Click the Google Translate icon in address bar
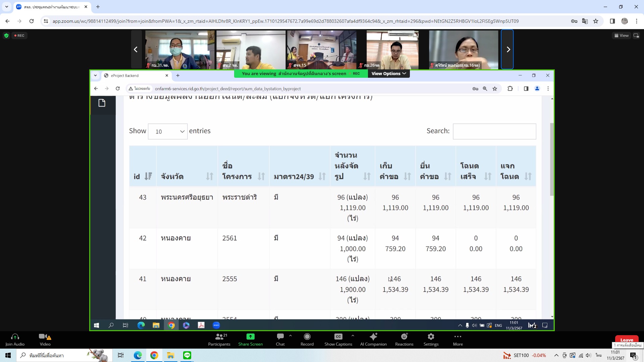This screenshot has height=362, width=644. (585, 21)
